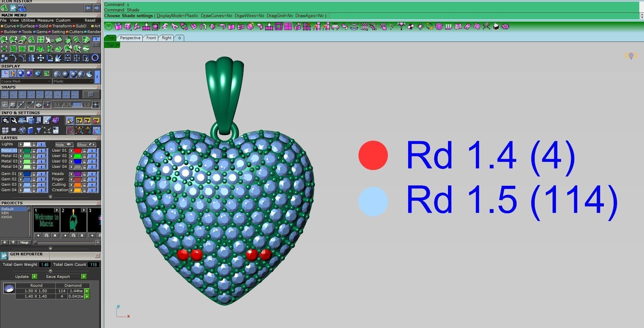644x328 pixels.
Task: Click the green surface icon labeled 1
Action: [4, 40]
